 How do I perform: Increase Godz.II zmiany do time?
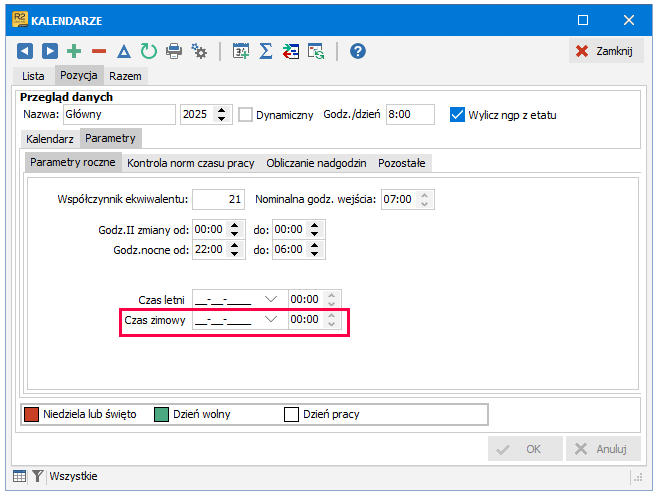point(314,225)
